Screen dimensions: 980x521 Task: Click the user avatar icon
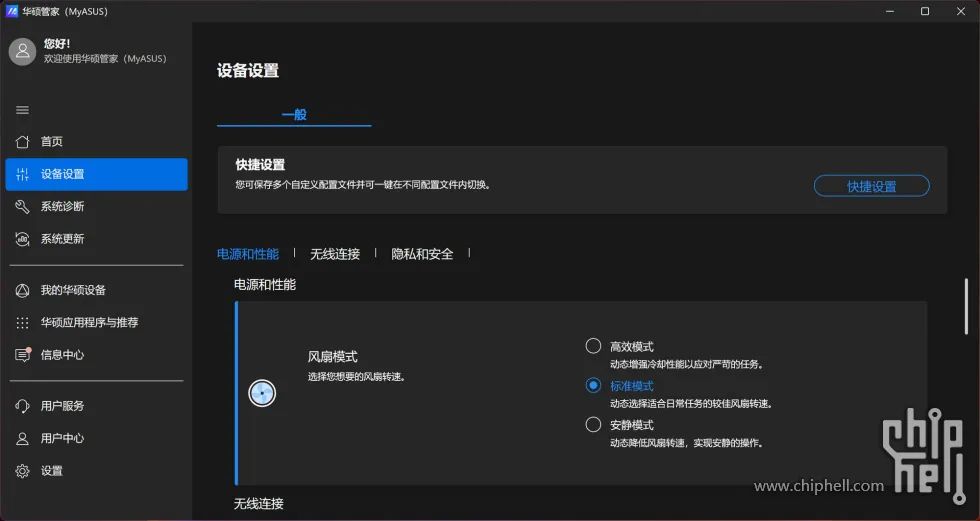22,51
